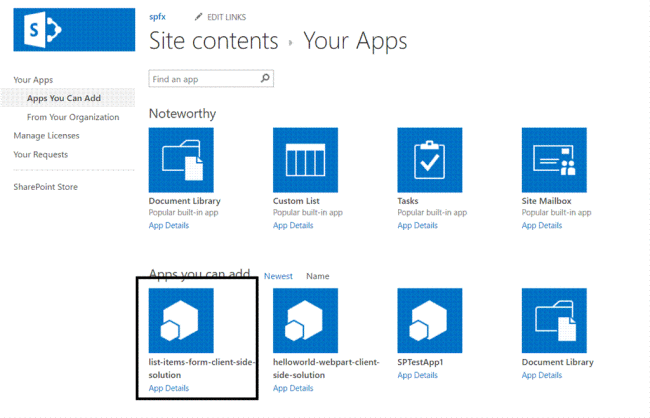View App Details for Site Mailbox
650x418 pixels.
coord(542,226)
